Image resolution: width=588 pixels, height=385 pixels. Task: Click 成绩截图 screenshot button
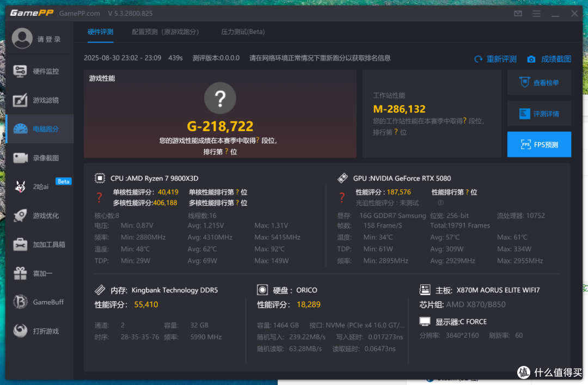coord(549,59)
